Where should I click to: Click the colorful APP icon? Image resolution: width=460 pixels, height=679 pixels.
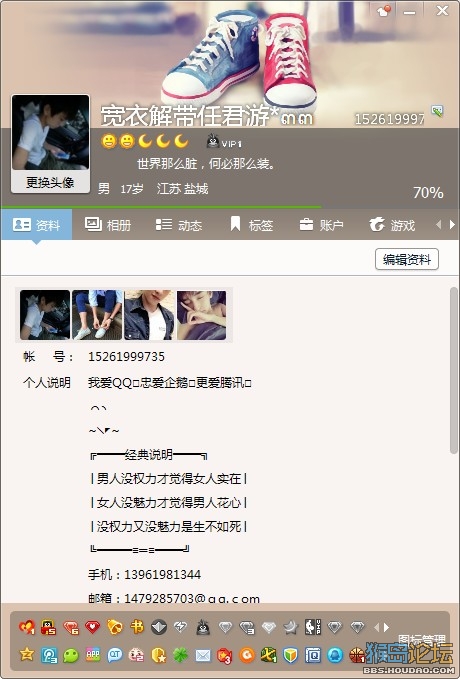pos(93,655)
